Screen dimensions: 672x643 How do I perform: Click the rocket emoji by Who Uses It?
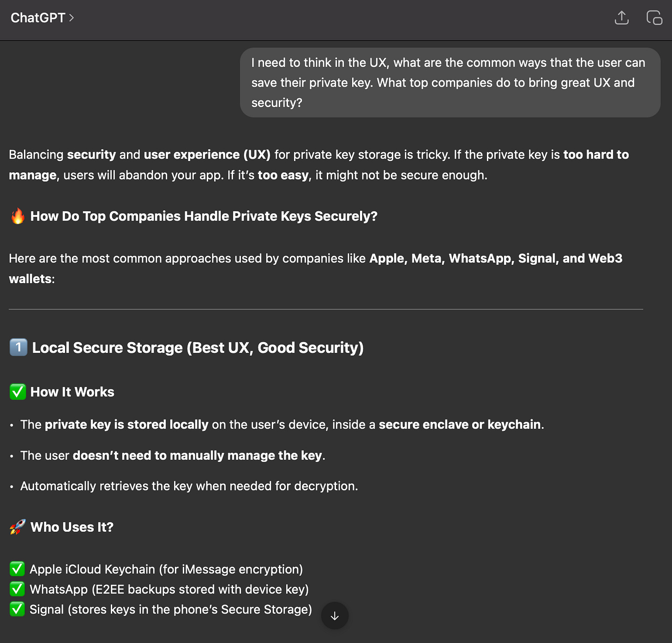18,527
